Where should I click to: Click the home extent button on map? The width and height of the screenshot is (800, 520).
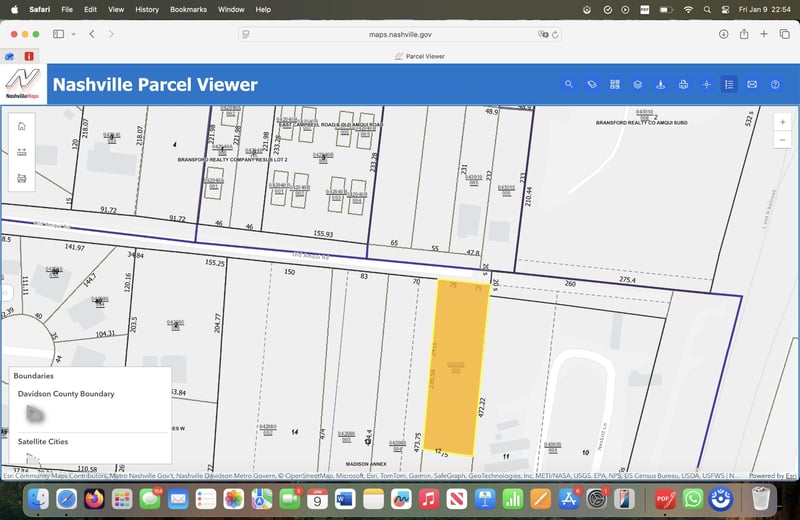(x=22, y=125)
